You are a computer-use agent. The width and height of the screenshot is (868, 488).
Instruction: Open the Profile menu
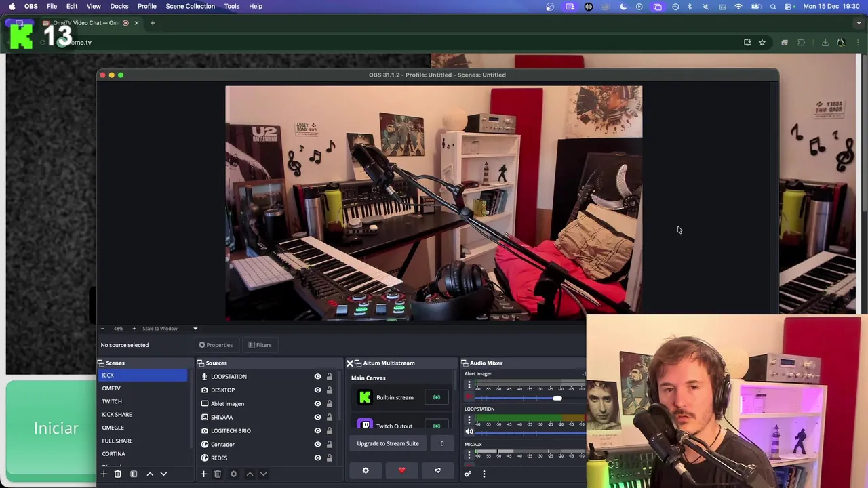pos(147,6)
